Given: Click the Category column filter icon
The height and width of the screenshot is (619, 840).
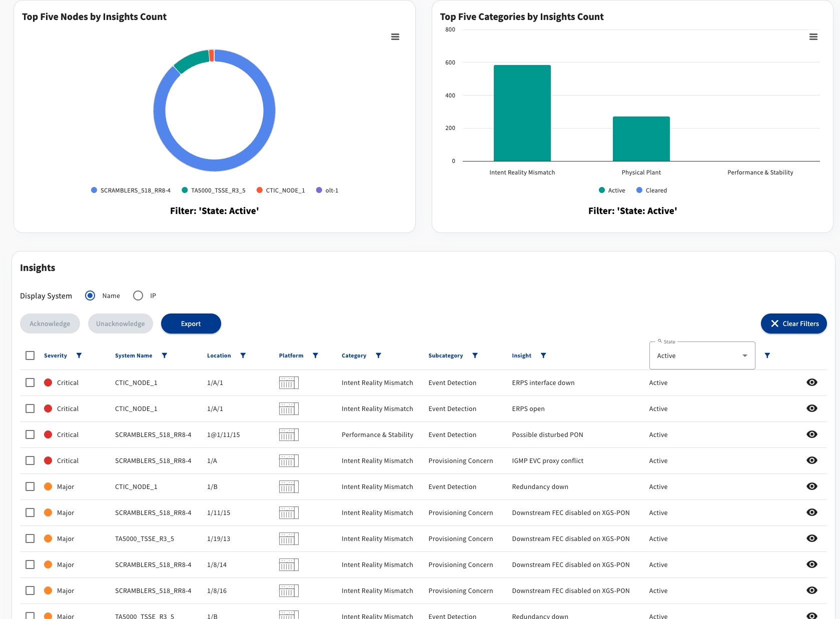Looking at the screenshot, I should 379,355.
